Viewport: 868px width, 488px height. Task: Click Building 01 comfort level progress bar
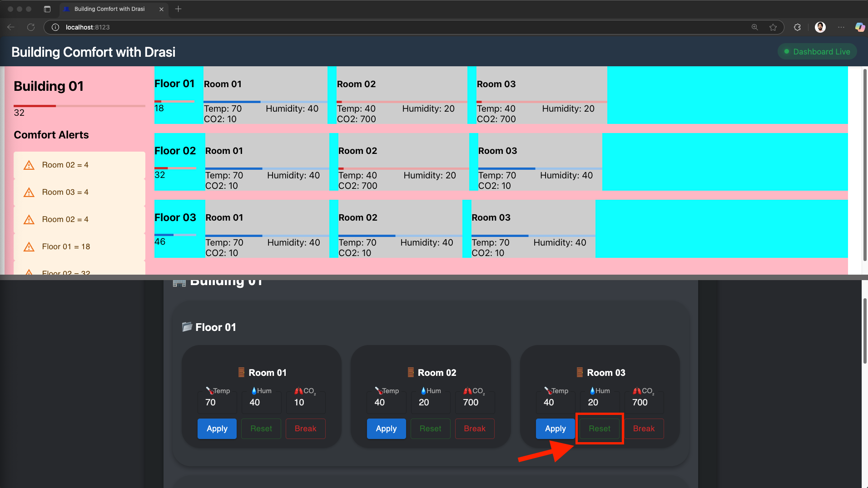point(79,106)
